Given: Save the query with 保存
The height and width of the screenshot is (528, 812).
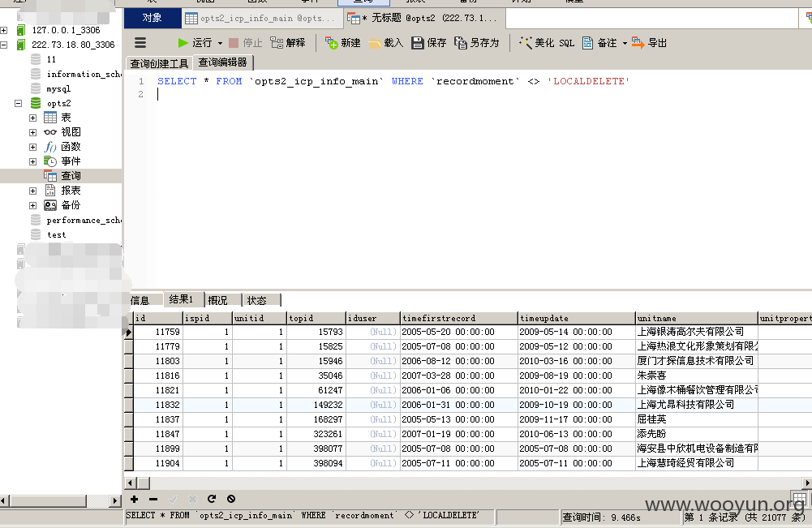Looking at the screenshot, I should coord(429,43).
